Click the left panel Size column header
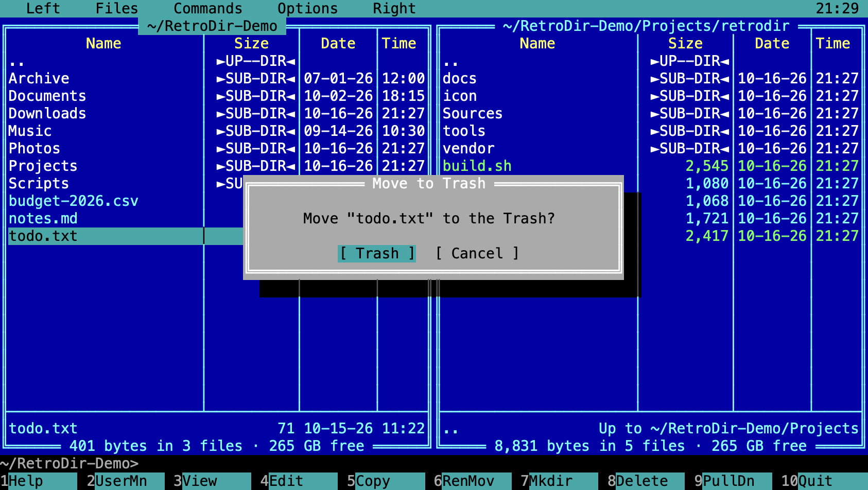This screenshot has height=490, width=868. tap(251, 43)
